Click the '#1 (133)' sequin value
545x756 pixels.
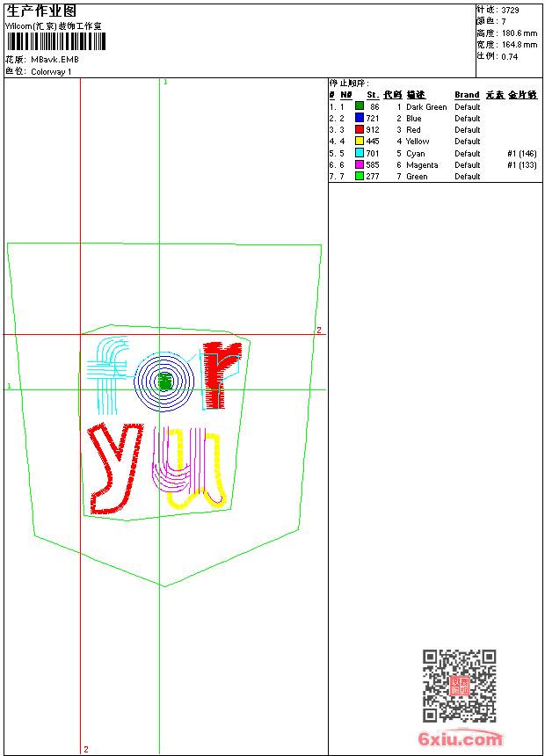tap(522, 165)
